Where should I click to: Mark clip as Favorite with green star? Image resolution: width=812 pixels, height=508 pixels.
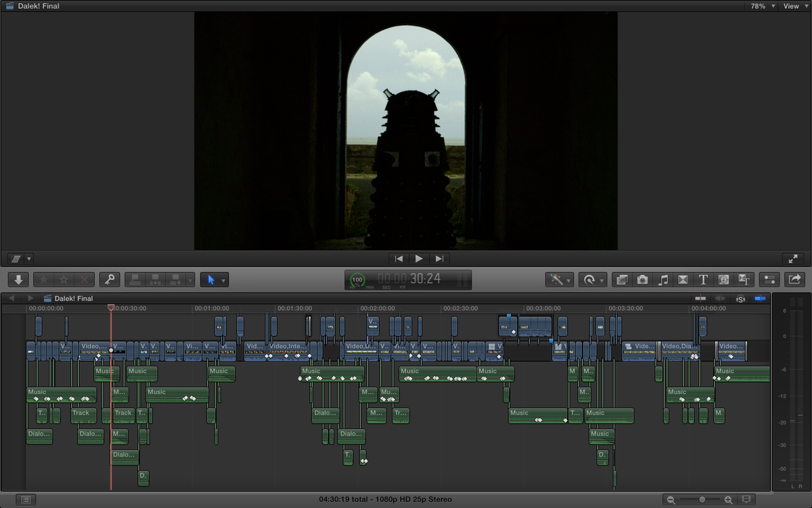pos(43,279)
